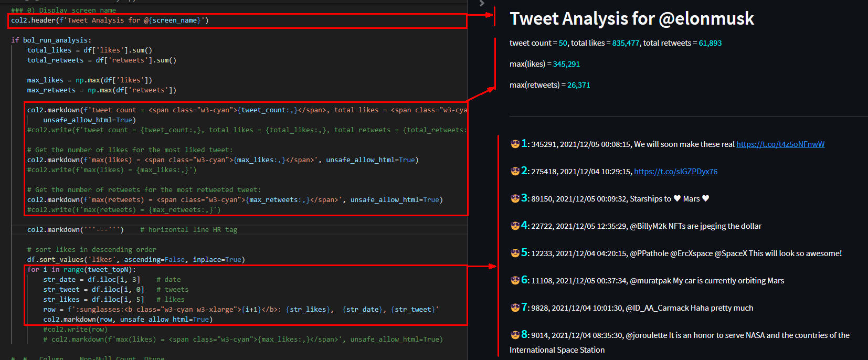
Task: Click the code line 'total_retweets = df['retweets'].sum()'
Action: (102, 60)
